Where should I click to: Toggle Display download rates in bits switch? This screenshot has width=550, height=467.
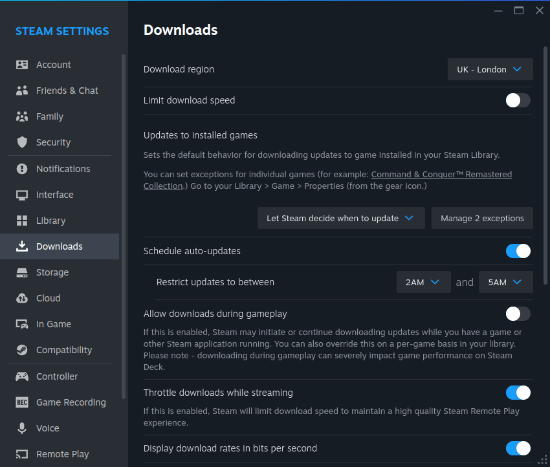pyautogui.click(x=518, y=448)
